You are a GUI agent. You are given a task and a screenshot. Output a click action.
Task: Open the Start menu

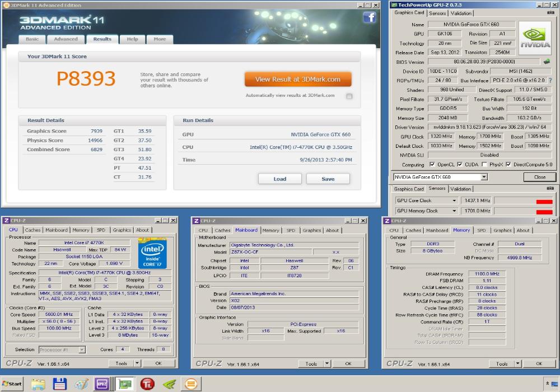12,384
